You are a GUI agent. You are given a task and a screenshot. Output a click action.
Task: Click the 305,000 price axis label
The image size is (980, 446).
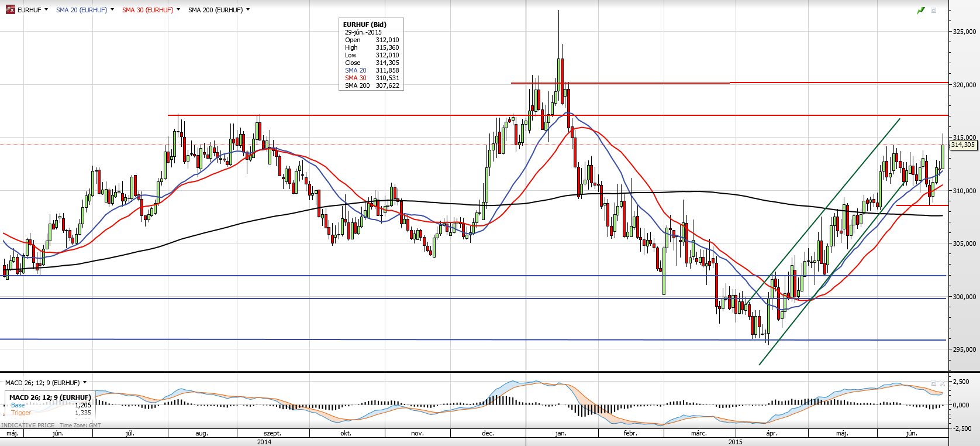click(x=965, y=243)
